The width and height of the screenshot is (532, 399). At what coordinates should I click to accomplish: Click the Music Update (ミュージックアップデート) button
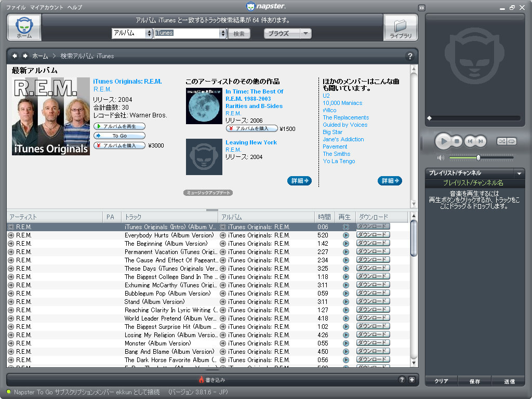tap(208, 193)
